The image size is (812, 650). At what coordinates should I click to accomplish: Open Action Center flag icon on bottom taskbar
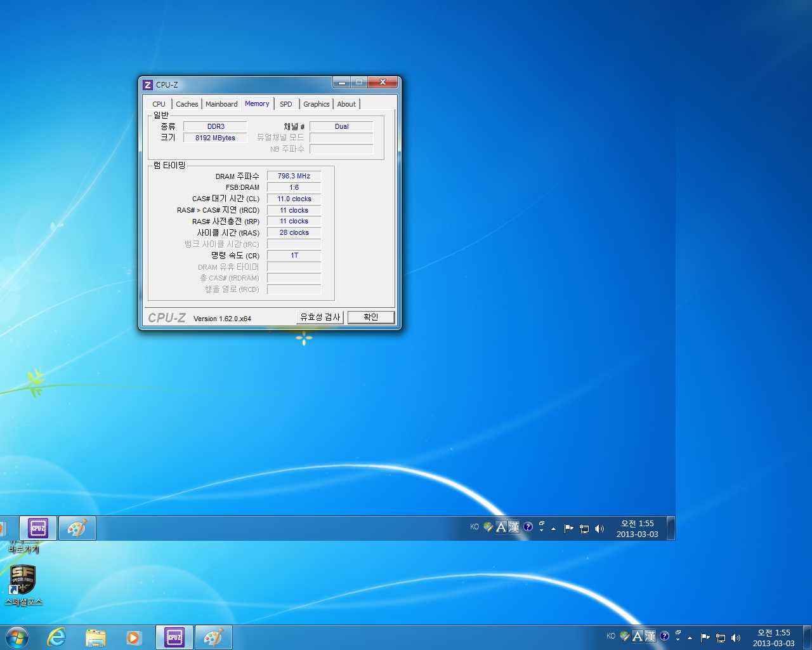(x=705, y=637)
